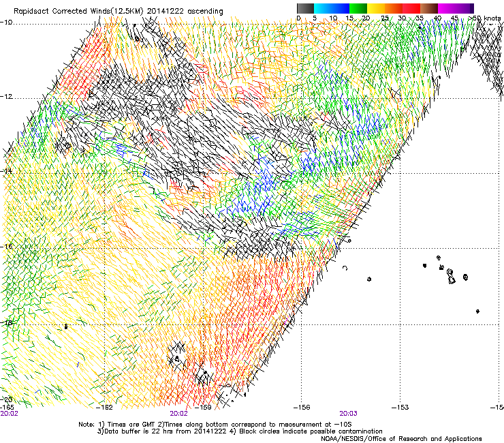The height and width of the screenshot is (443, 504).
Task: Click 'NOAA/NESDIS/Office of Research and Applications' credit
Action: pyautogui.click(x=401, y=439)
